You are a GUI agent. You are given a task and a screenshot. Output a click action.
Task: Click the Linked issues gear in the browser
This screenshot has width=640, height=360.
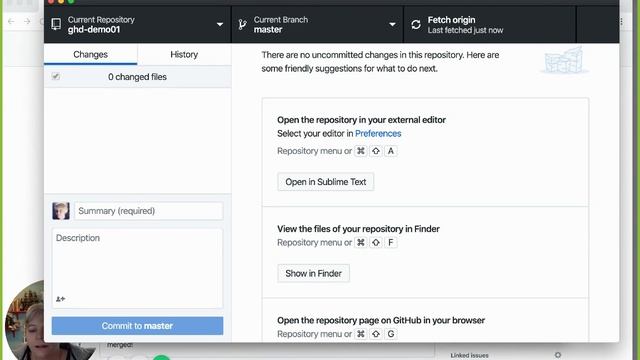coord(558,355)
